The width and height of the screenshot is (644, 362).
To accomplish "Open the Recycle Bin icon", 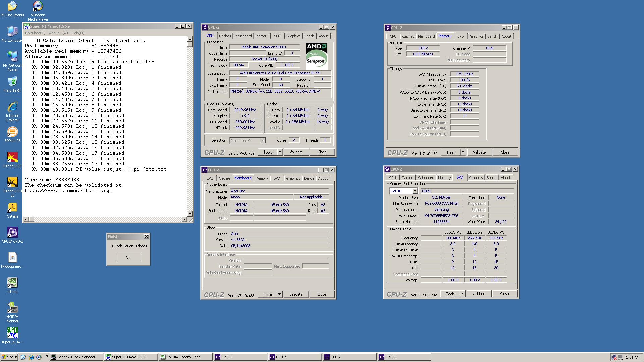I will 12,84.
